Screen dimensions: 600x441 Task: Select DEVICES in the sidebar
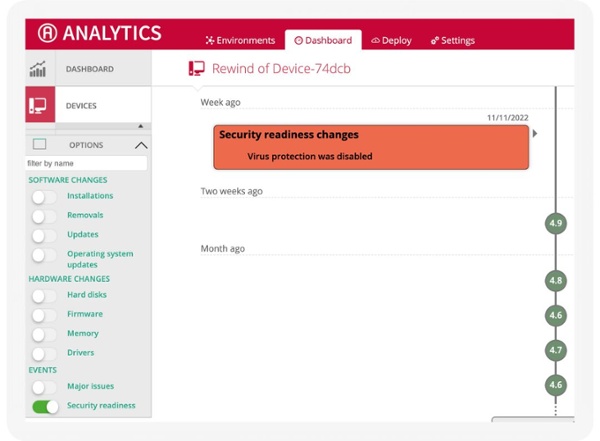pos(81,106)
